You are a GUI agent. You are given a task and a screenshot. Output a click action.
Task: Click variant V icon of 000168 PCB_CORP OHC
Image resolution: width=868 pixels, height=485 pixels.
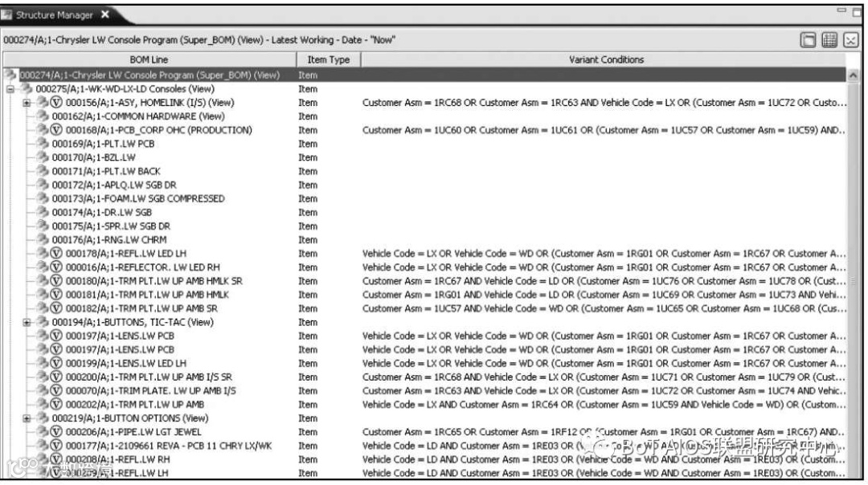coord(56,130)
